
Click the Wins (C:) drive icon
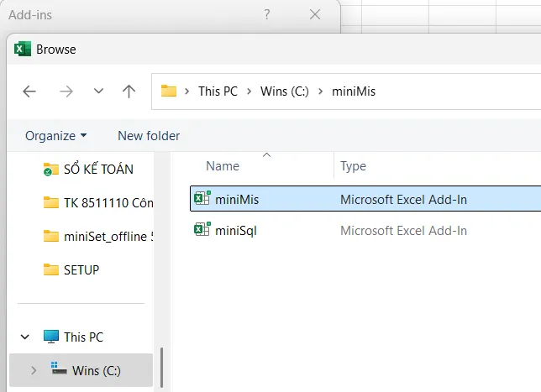(x=59, y=368)
